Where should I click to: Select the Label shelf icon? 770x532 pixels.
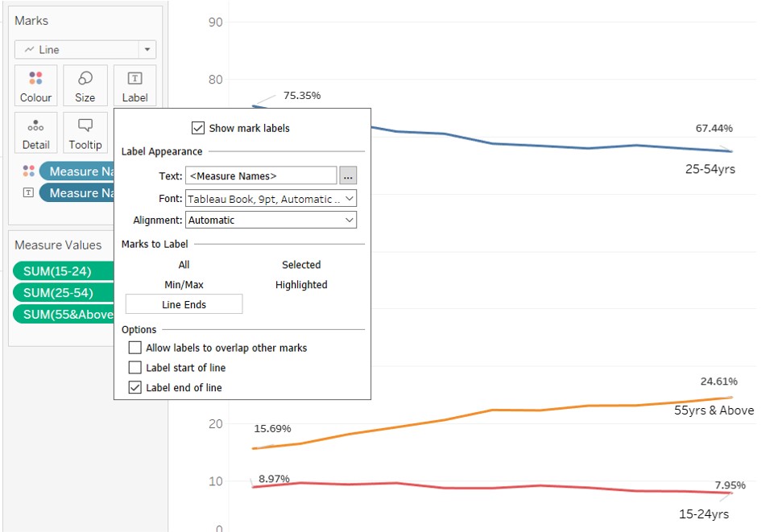click(x=135, y=85)
